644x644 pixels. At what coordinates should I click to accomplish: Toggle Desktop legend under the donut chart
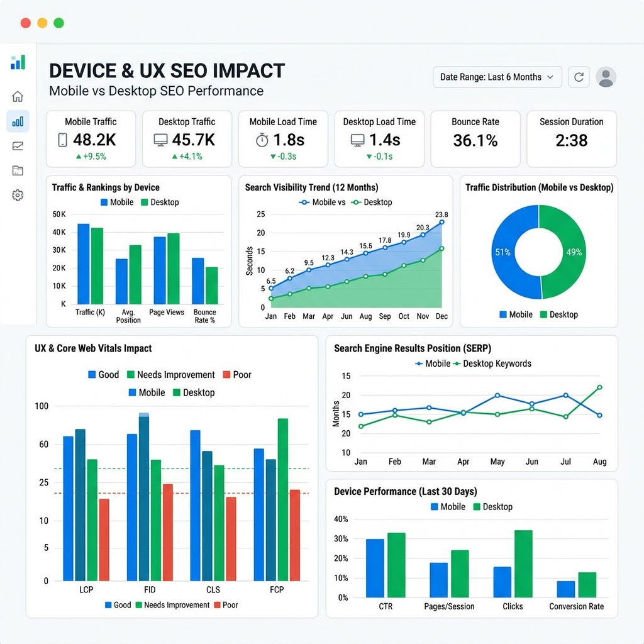[559, 314]
